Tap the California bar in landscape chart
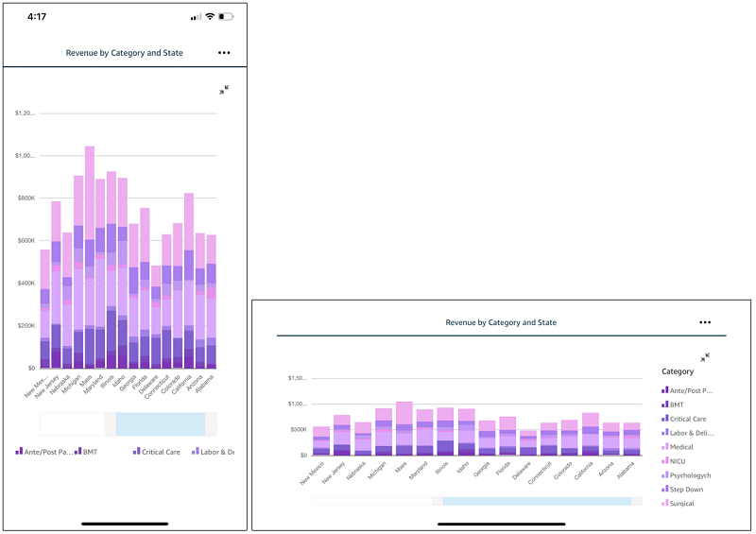 pyautogui.click(x=591, y=434)
